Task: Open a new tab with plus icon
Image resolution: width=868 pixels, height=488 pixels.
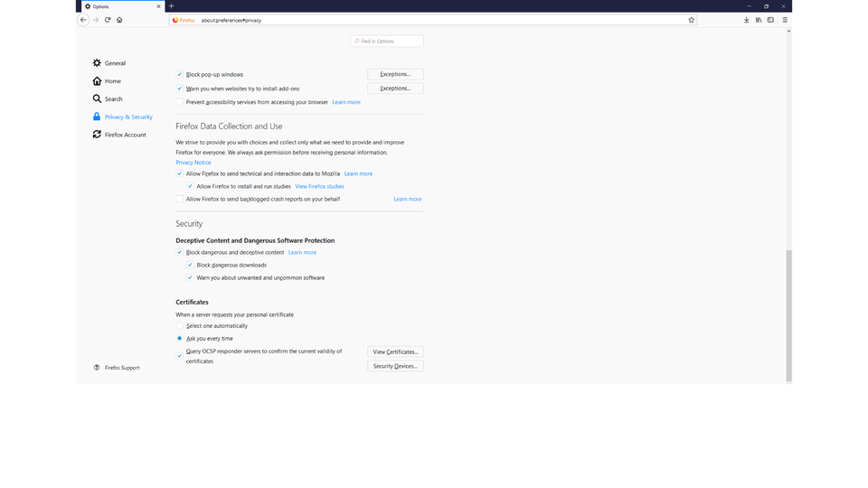Action: [171, 6]
